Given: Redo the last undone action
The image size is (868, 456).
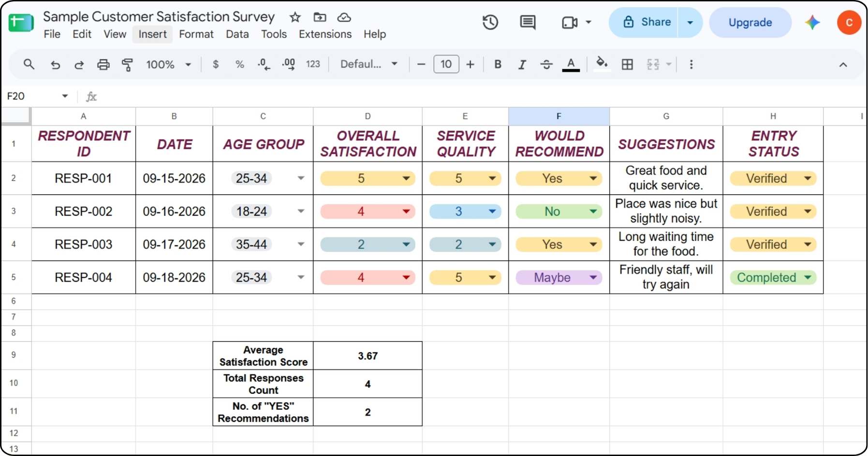Looking at the screenshot, I should pos(79,64).
